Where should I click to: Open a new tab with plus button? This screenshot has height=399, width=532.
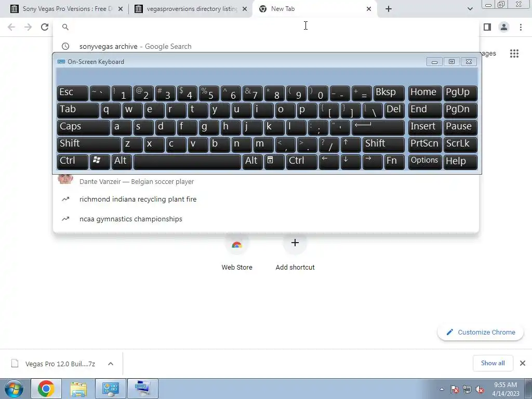pos(389,9)
